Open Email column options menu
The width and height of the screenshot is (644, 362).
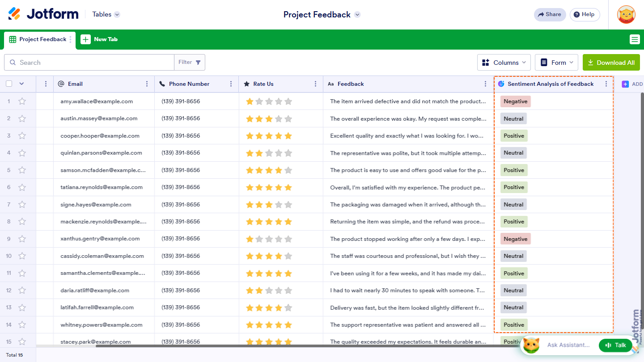click(x=147, y=84)
